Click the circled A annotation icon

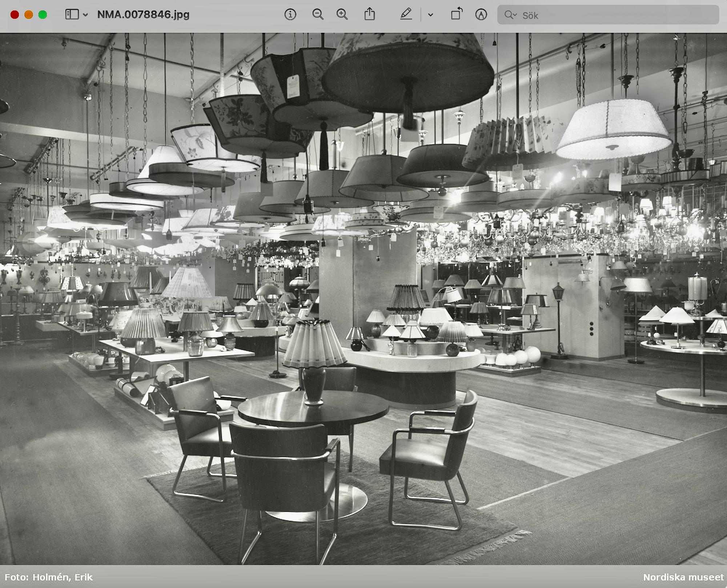click(481, 15)
